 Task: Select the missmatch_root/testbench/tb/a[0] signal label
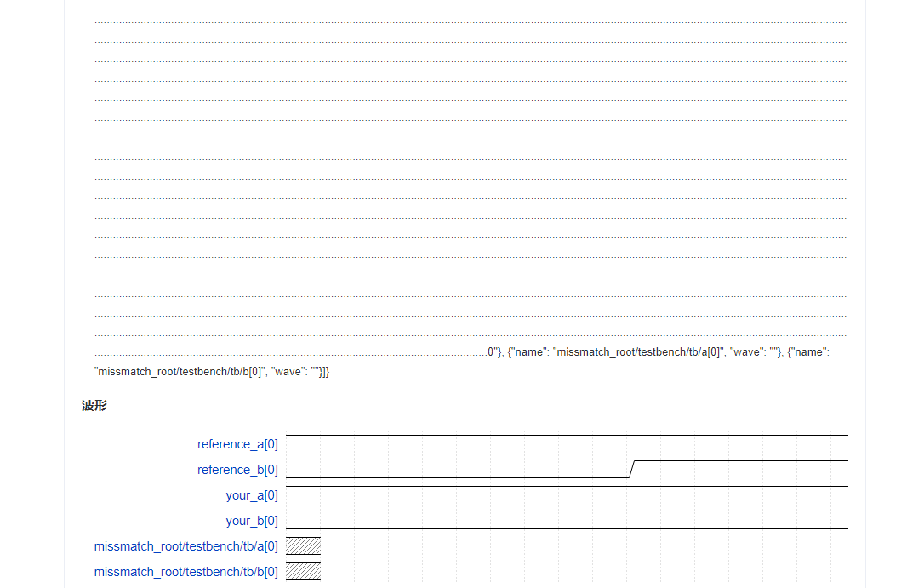coord(185,545)
